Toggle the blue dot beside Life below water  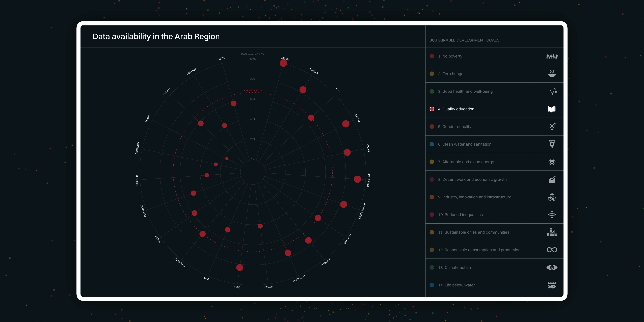[x=432, y=285]
